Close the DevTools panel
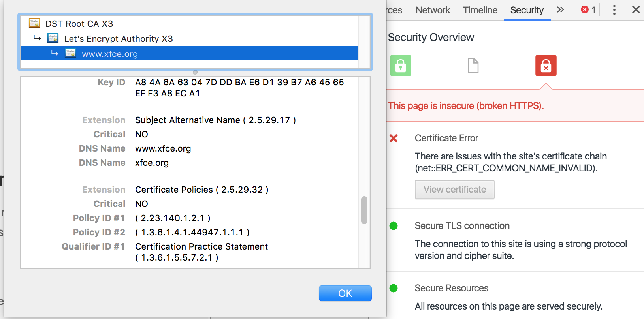 pos(636,10)
